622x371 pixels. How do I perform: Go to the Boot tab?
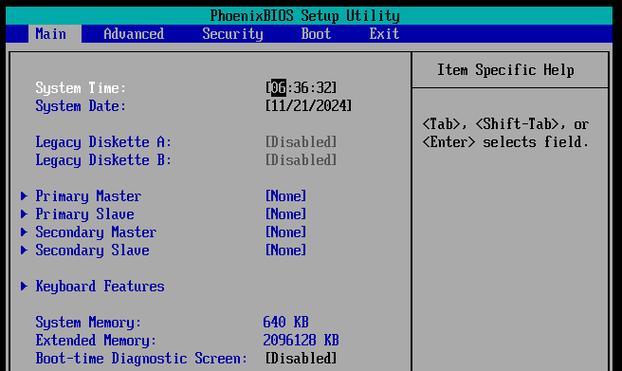316,34
